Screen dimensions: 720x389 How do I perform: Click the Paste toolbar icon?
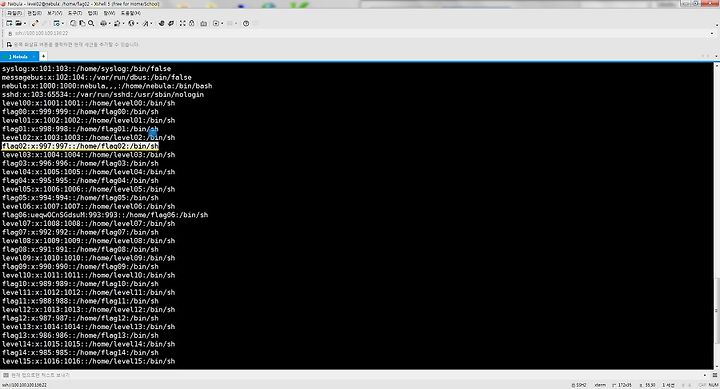pyautogui.click(x=82, y=23)
